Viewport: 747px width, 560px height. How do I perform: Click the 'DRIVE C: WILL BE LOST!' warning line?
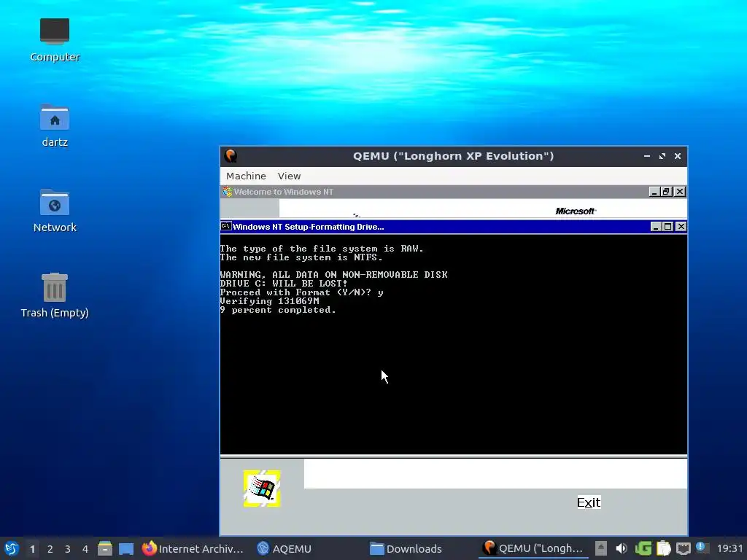click(284, 284)
